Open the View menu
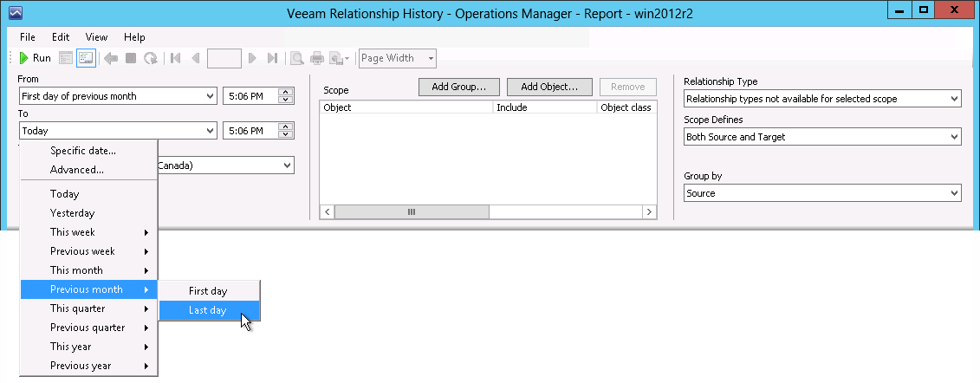 pos(96,37)
